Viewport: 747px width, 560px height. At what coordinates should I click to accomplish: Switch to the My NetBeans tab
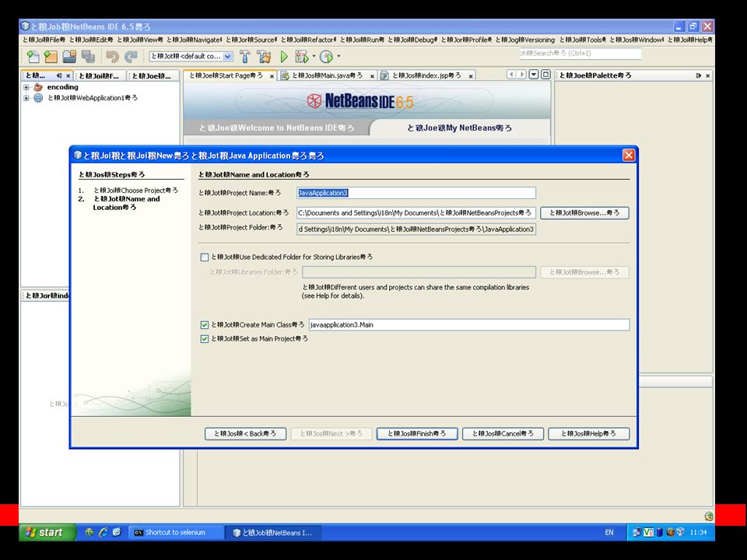[x=459, y=128]
